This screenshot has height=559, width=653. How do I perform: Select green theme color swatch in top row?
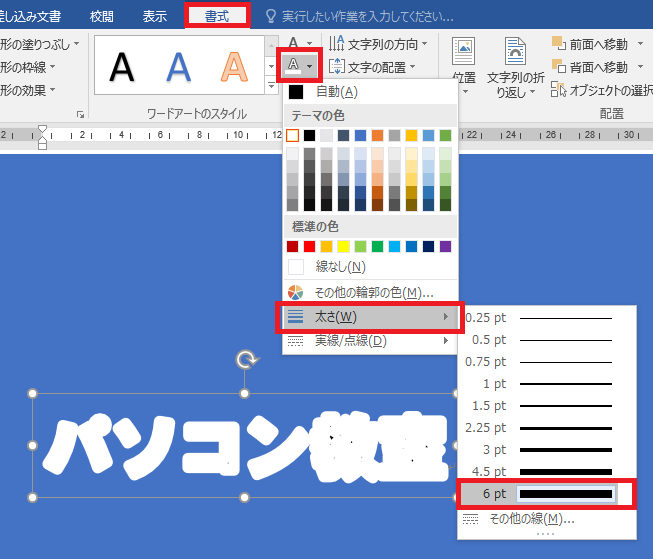(x=446, y=135)
